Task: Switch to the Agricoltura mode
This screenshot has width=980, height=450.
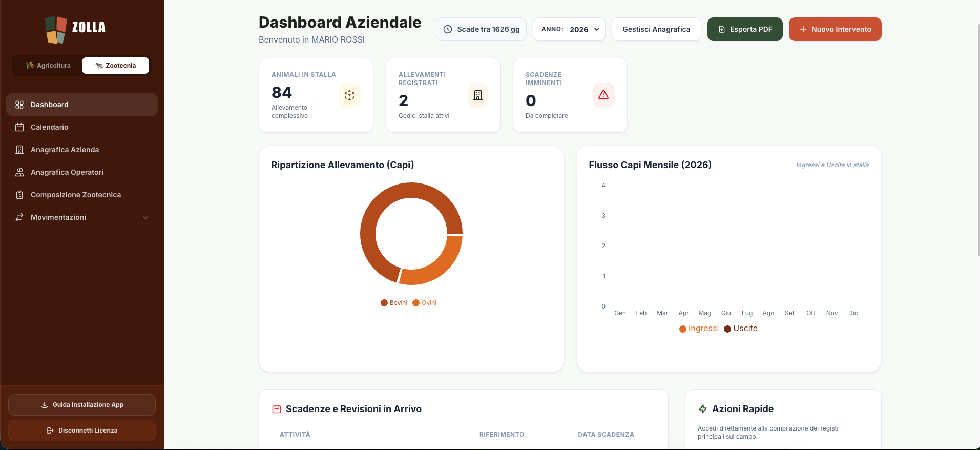Action: [48, 66]
